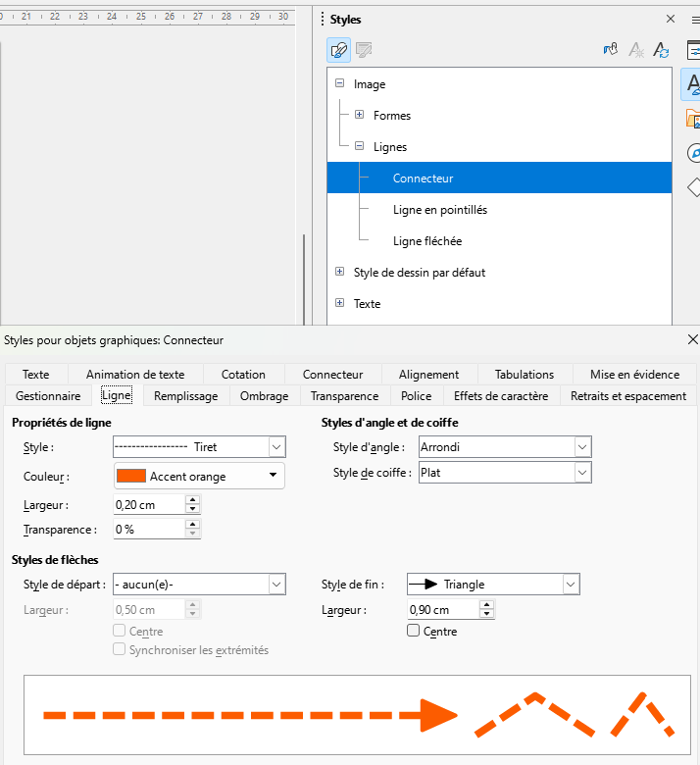This screenshot has height=765, width=700.
Task: Open Retraits et espacement tab
Action: 628,395
